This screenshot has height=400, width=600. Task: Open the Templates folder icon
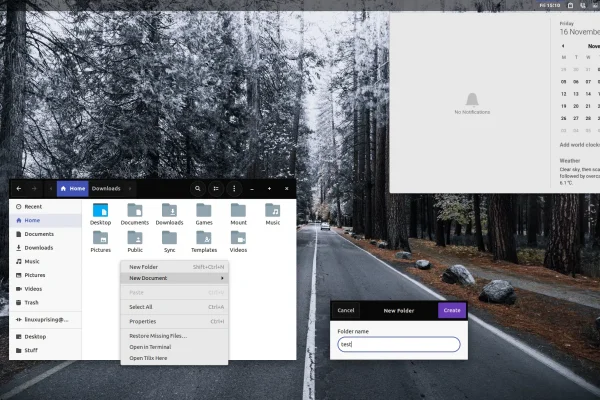click(x=203, y=238)
